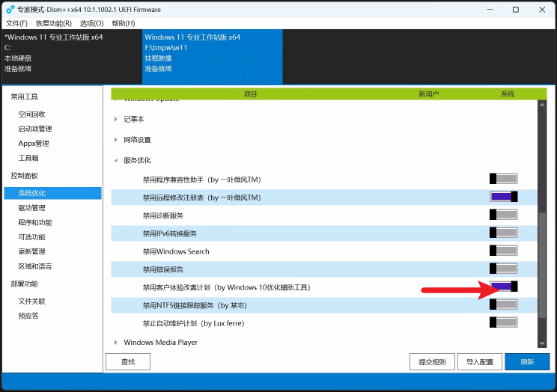Click the Dism++ gear icon in title bar
The height and width of the screenshot is (392, 557).
coord(10,10)
